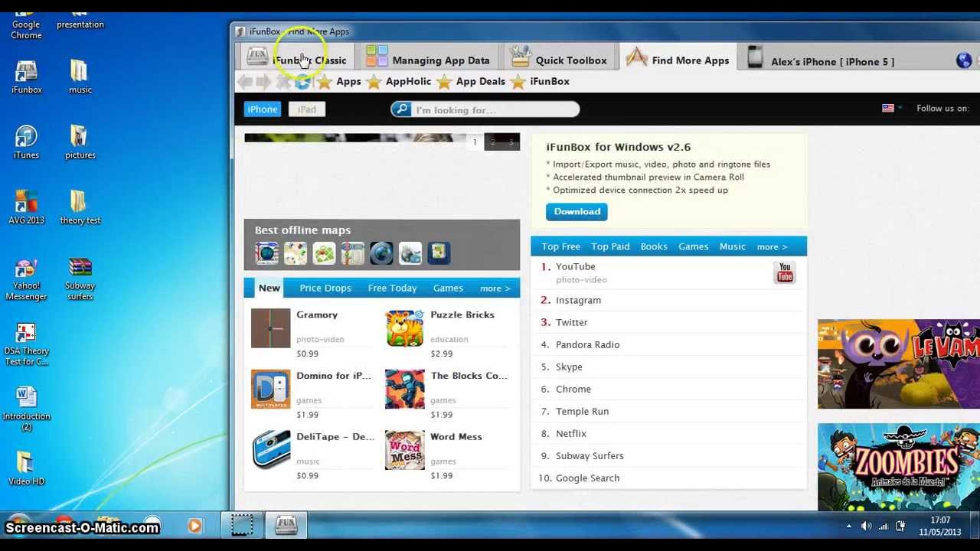Open the pictures folder on desktop
Screen dimensions: 980x551
pyautogui.click(x=80, y=142)
